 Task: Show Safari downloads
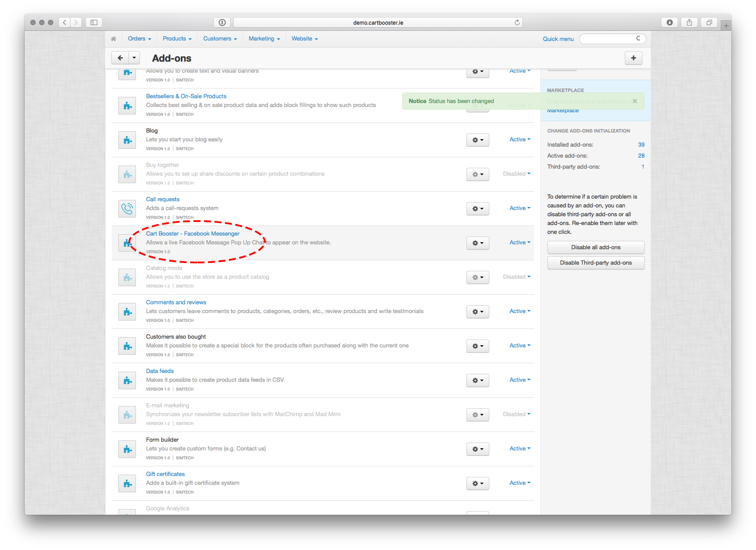pos(669,22)
